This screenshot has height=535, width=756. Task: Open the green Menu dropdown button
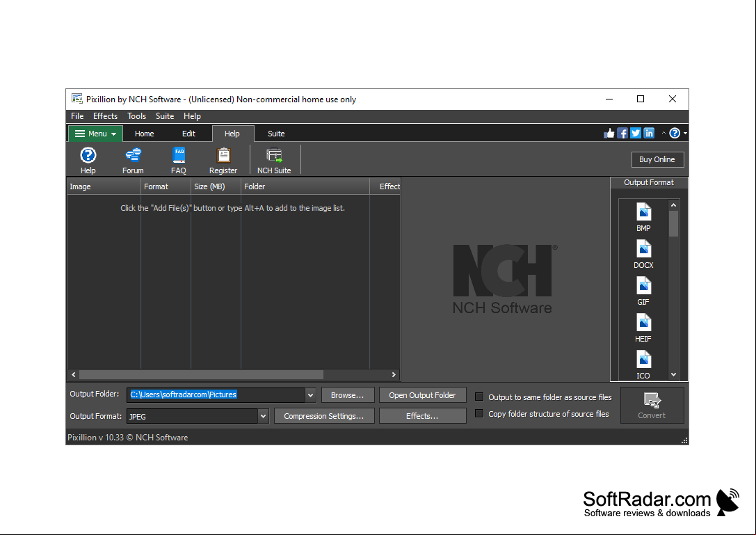pos(95,134)
